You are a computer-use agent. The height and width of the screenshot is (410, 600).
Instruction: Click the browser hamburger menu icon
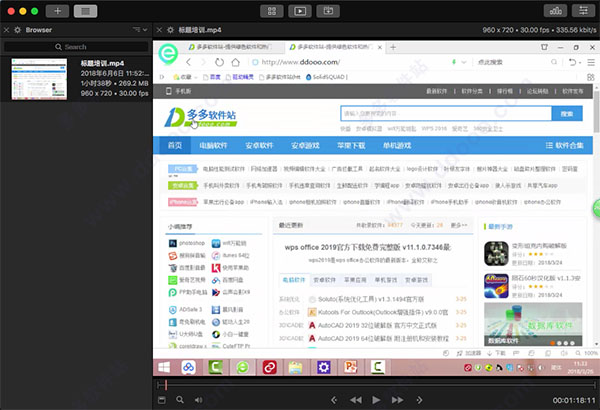click(x=591, y=62)
